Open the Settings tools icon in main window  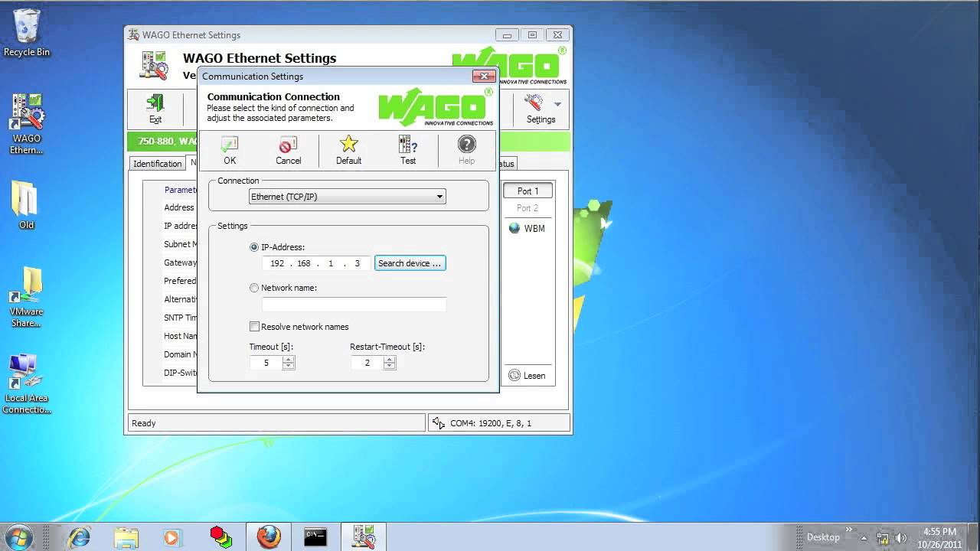(x=534, y=103)
